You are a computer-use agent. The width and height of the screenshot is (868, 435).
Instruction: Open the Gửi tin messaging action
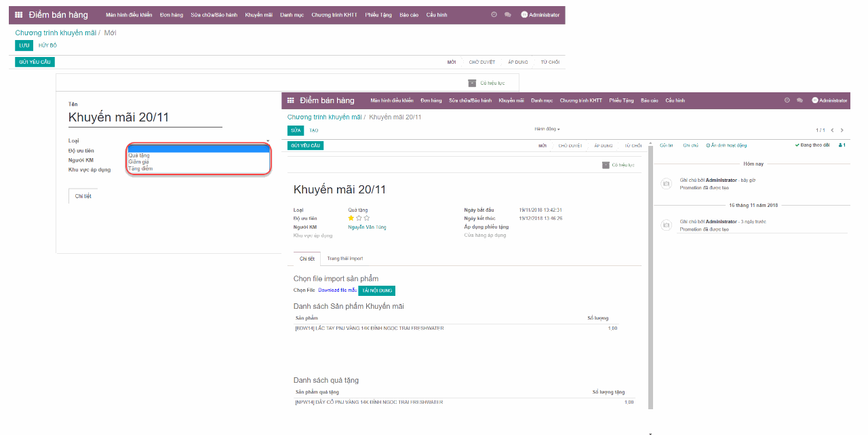668,145
